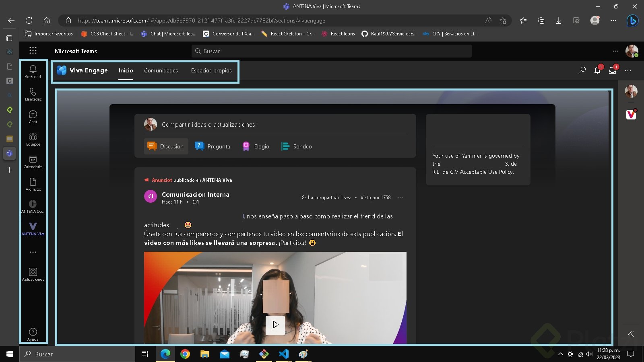The height and width of the screenshot is (362, 644).
Task: Play the video in the announcement post
Action: coord(275,325)
